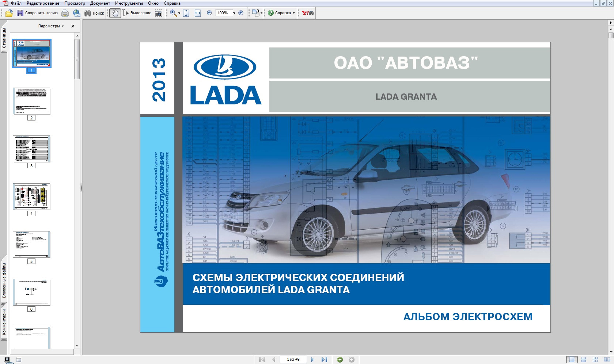The image size is (614, 364).
Task: Enable facing two-page layout view
Action: 607,360
